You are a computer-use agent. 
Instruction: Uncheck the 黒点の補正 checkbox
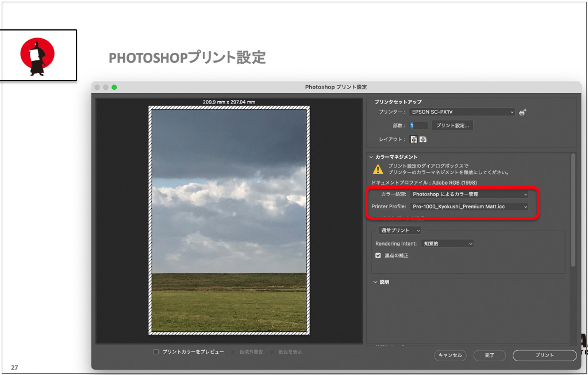point(378,255)
